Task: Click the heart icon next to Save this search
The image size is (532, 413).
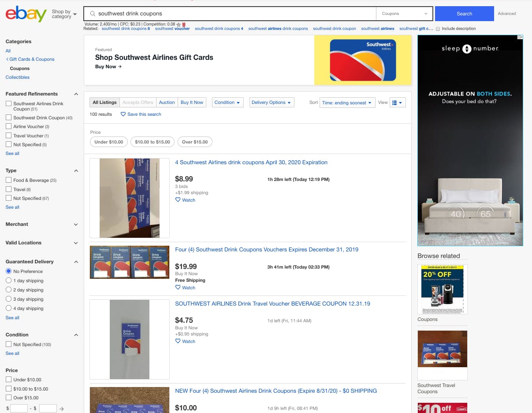Action: 123,114
